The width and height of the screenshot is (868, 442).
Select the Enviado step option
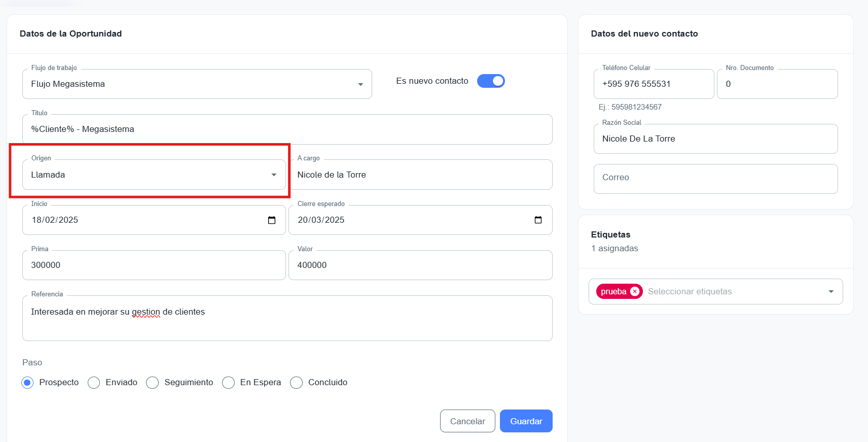coord(94,383)
